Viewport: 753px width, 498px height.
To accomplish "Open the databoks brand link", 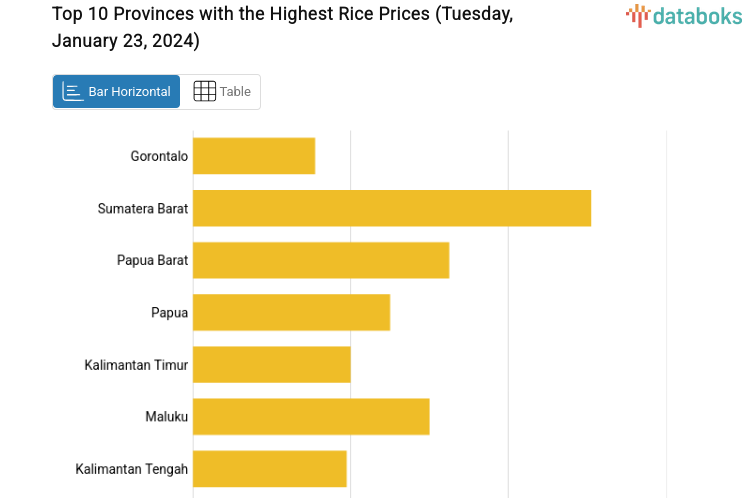I will tap(697, 15).
